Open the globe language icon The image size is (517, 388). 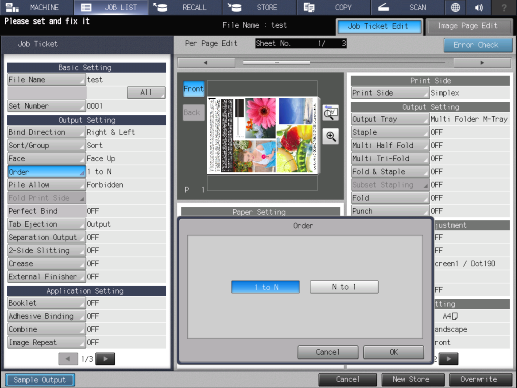pos(455,7)
